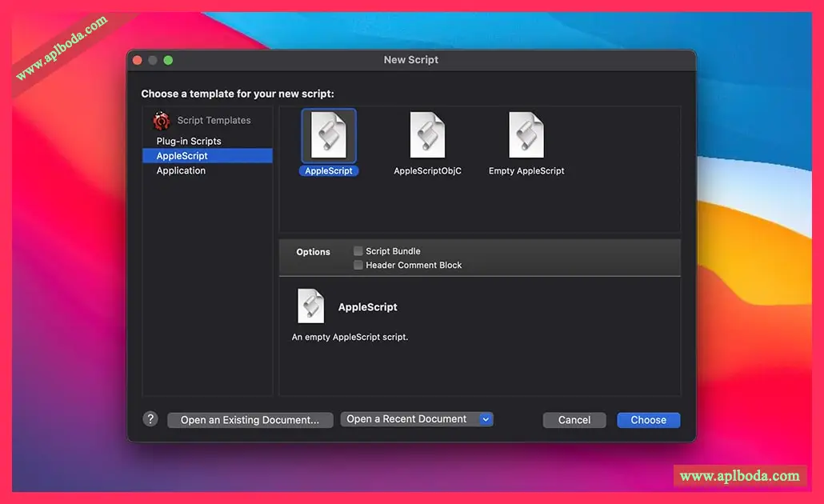Click the Script Templates header text
824x504 pixels.
(x=214, y=120)
